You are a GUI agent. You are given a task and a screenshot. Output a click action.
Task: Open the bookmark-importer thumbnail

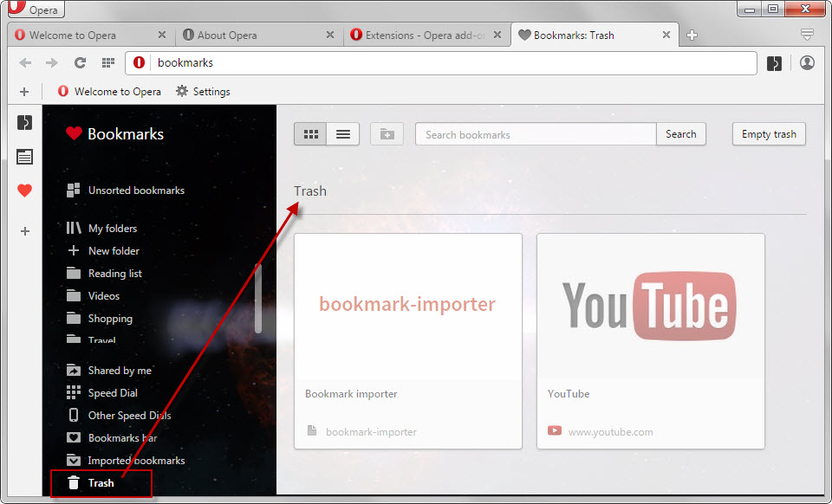point(408,307)
